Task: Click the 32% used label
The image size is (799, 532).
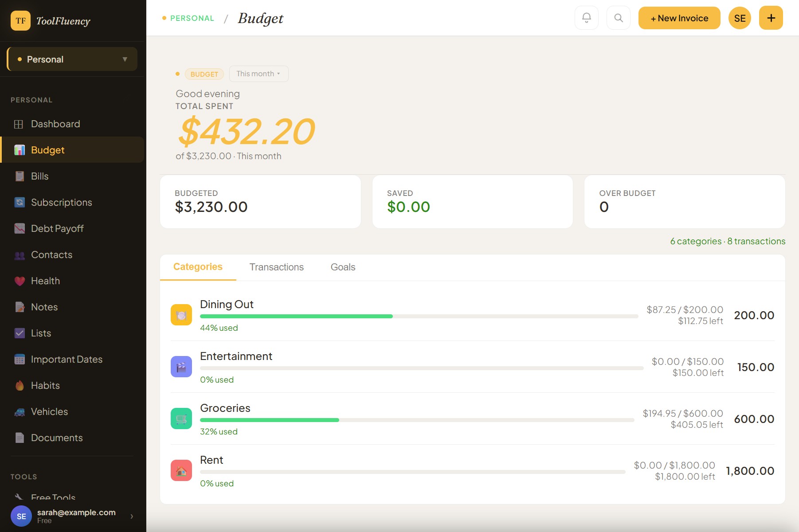Action: tap(219, 431)
